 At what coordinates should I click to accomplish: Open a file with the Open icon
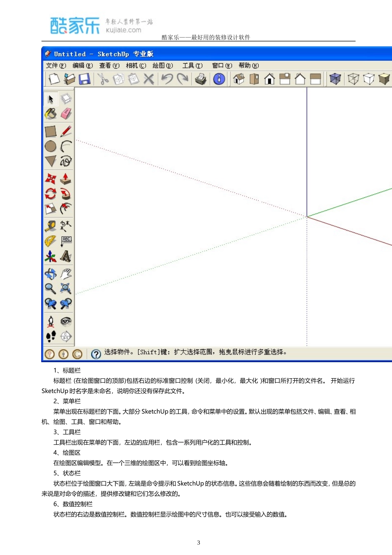(x=69, y=79)
